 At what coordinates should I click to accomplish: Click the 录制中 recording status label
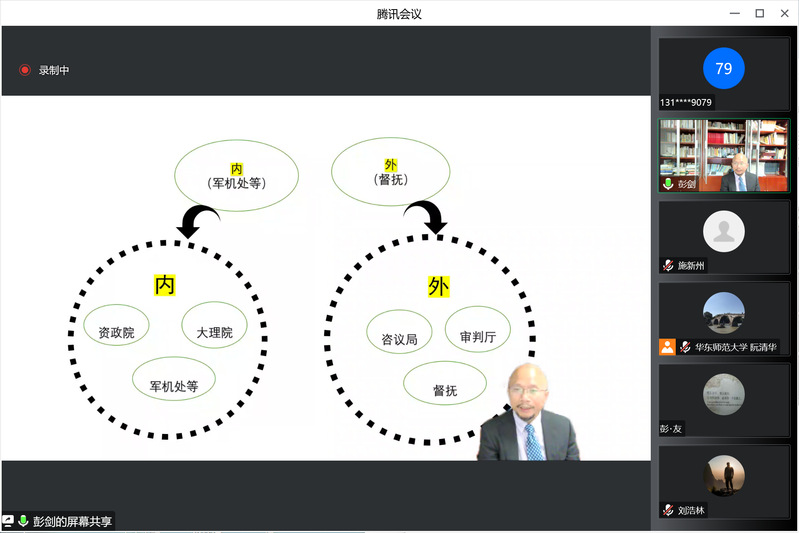coord(54,70)
